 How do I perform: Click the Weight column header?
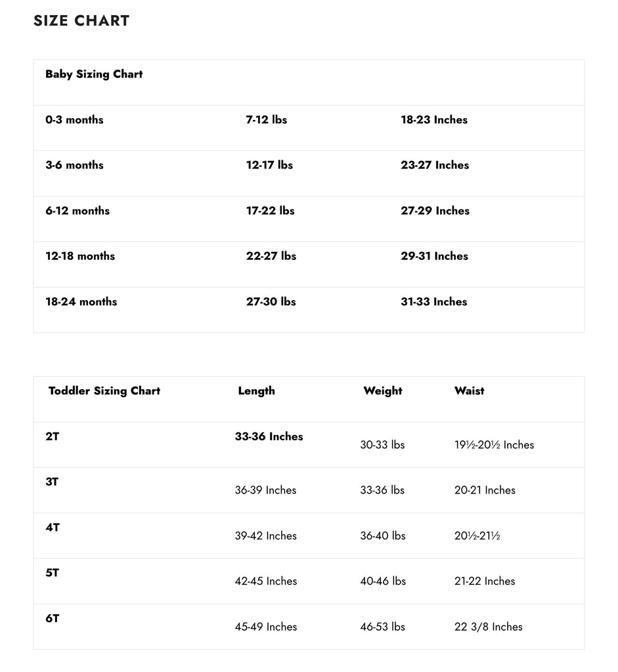(x=382, y=391)
